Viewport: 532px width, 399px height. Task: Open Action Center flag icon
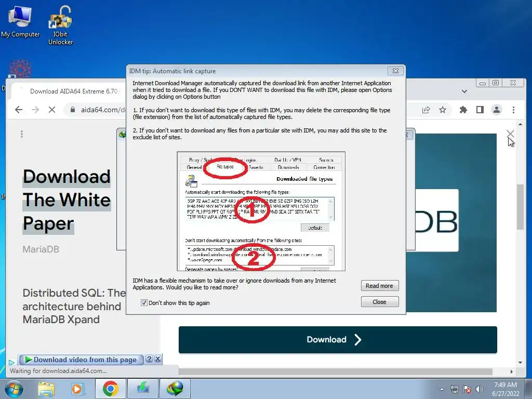coord(467,389)
